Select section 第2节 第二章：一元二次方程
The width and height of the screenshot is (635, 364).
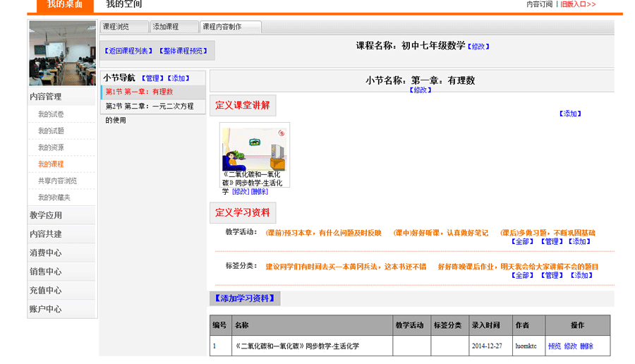click(150, 107)
